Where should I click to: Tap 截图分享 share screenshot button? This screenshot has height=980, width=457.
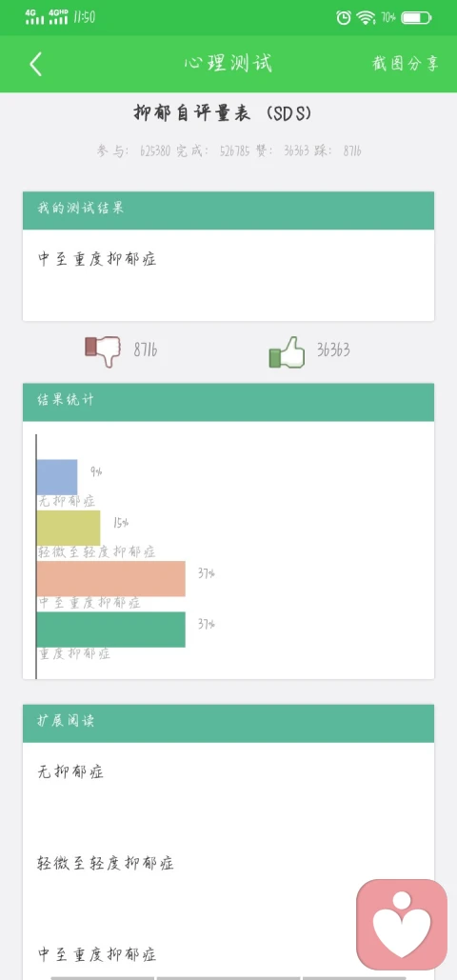[406, 64]
